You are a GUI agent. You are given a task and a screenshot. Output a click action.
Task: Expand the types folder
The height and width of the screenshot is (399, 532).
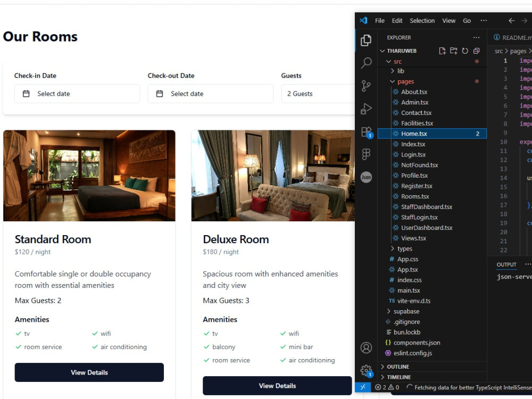[x=404, y=248]
